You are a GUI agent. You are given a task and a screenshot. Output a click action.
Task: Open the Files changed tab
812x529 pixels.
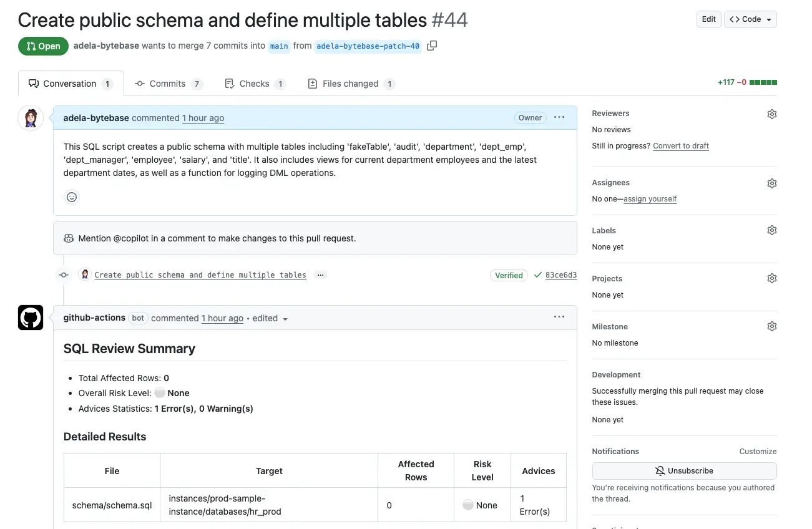351,84
